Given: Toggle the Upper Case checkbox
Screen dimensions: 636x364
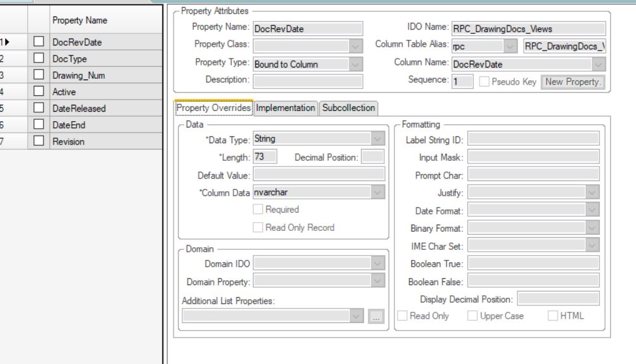Looking at the screenshot, I should tap(472, 315).
